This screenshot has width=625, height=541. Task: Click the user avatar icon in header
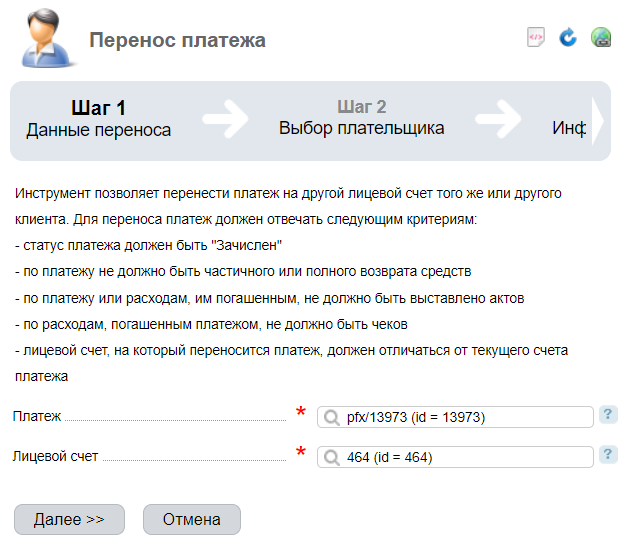click(x=47, y=38)
